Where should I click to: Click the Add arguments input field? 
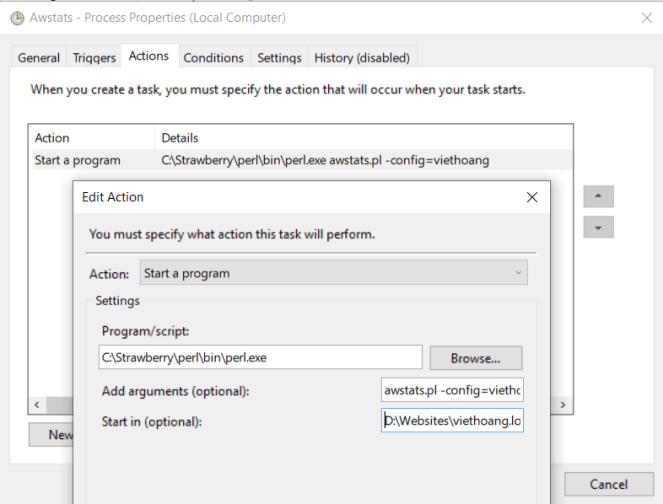(x=452, y=390)
